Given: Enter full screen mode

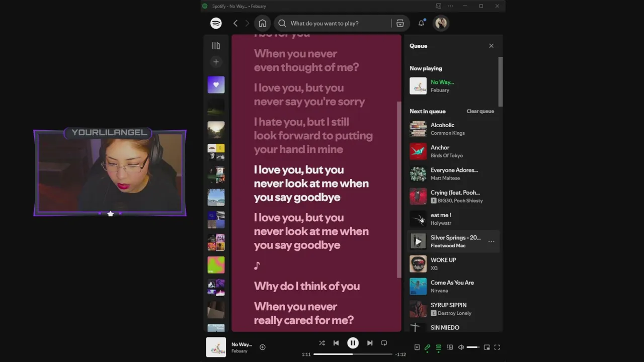Looking at the screenshot, I should [497, 347].
